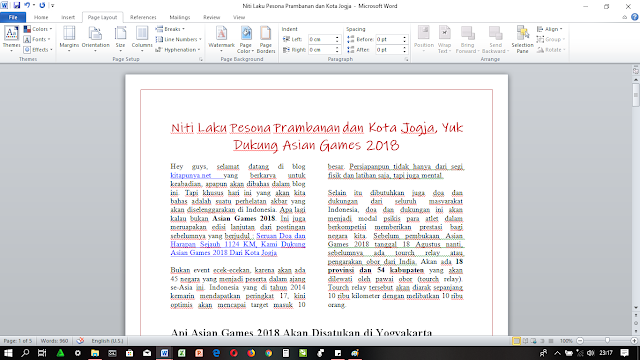Click the Page Borders icon
640x360 pixels.
(266, 39)
